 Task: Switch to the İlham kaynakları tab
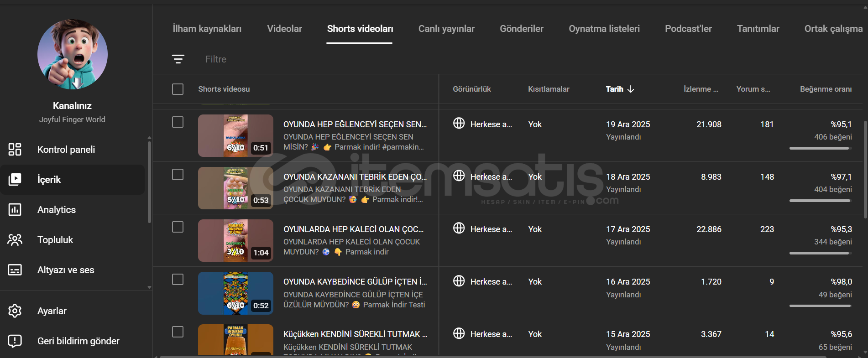pyautogui.click(x=207, y=29)
